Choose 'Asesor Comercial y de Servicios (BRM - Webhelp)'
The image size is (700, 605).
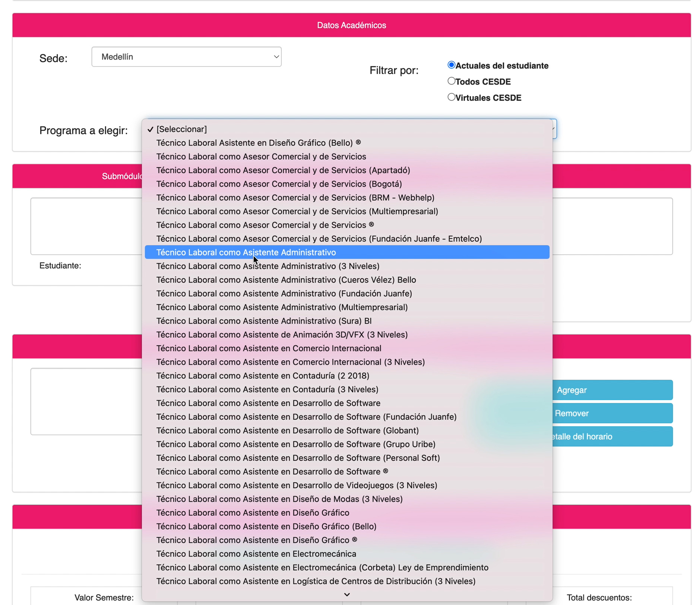[295, 198]
